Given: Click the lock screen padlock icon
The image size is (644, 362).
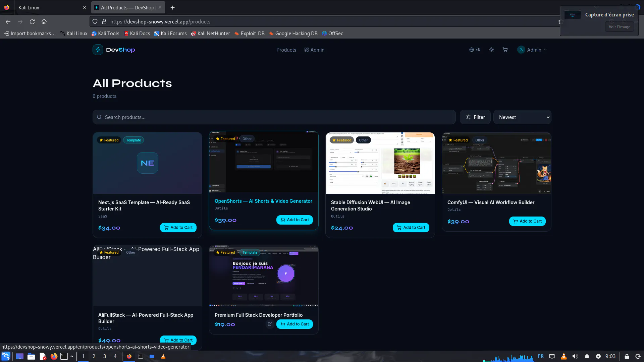Looking at the screenshot, I should tap(627, 356).
